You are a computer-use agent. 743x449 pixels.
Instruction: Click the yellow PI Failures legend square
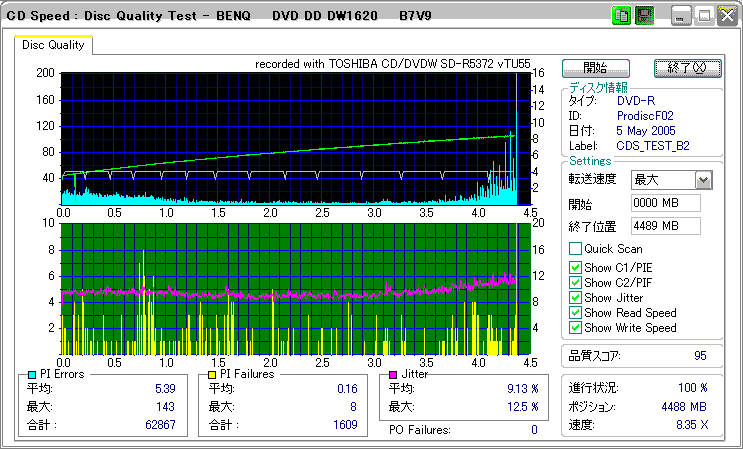(211, 374)
